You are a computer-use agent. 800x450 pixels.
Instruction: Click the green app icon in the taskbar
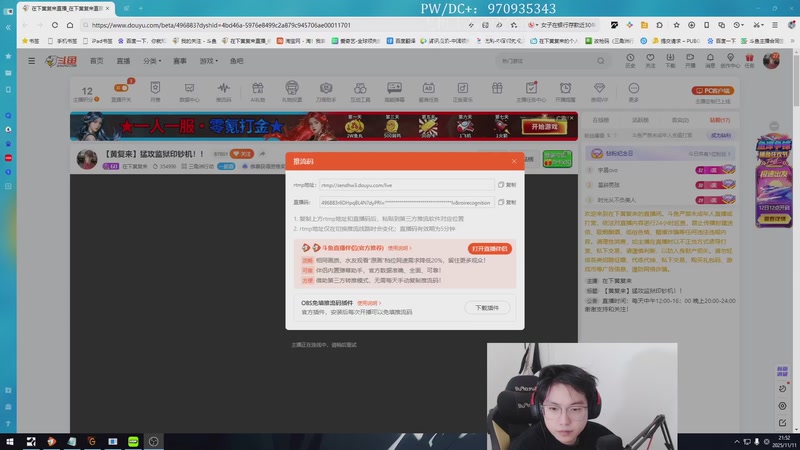[x=133, y=441]
